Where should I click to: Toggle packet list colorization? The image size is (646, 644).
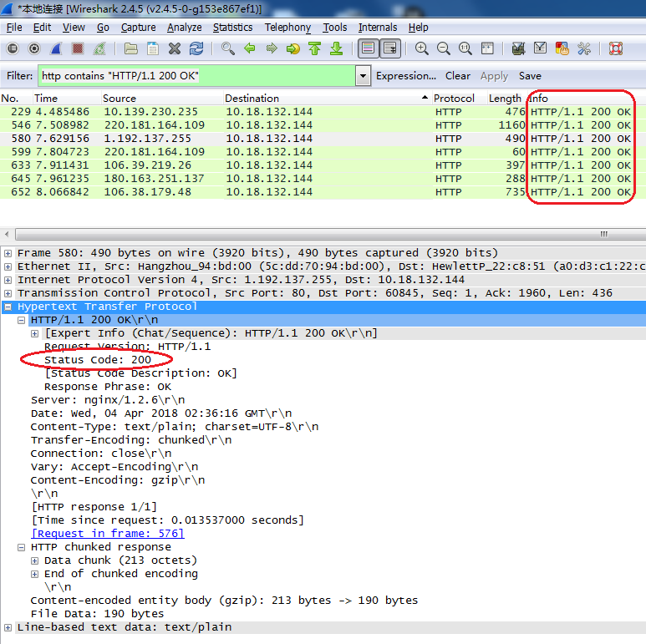click(368, 48)
